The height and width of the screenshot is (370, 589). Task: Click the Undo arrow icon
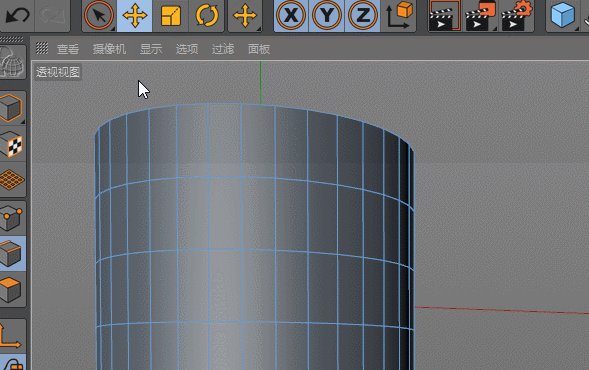click(17, 15)
